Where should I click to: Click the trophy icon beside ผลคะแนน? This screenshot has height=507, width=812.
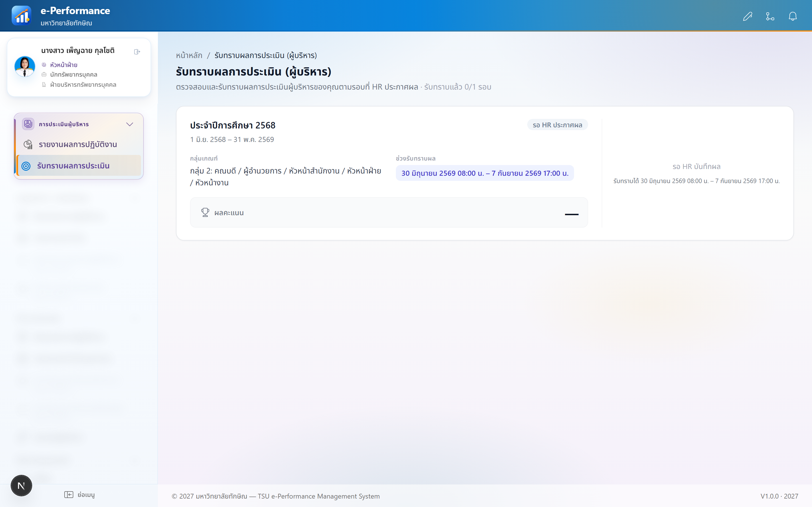205,212
